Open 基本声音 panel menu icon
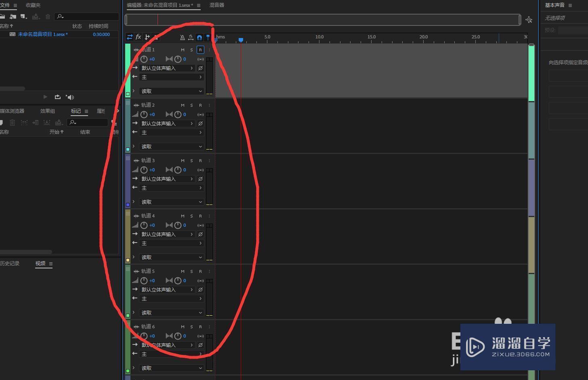The height and width of the screenshot is (380, 588). click(570, 5)
